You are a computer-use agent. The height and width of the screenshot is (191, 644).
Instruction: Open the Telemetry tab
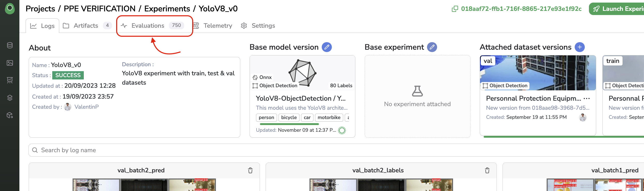tap(213, 26)
